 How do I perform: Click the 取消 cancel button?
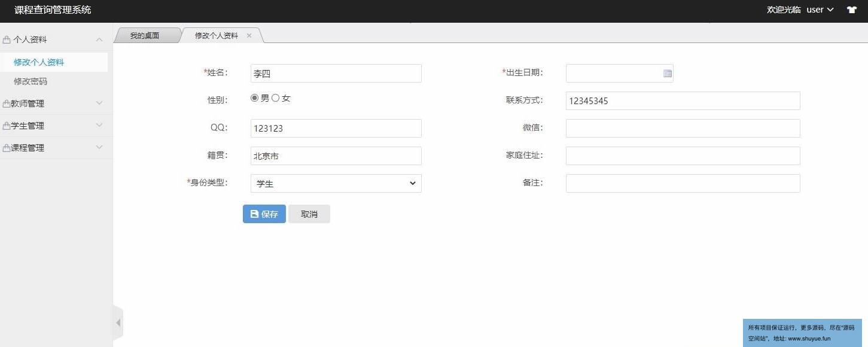(309, 214)
